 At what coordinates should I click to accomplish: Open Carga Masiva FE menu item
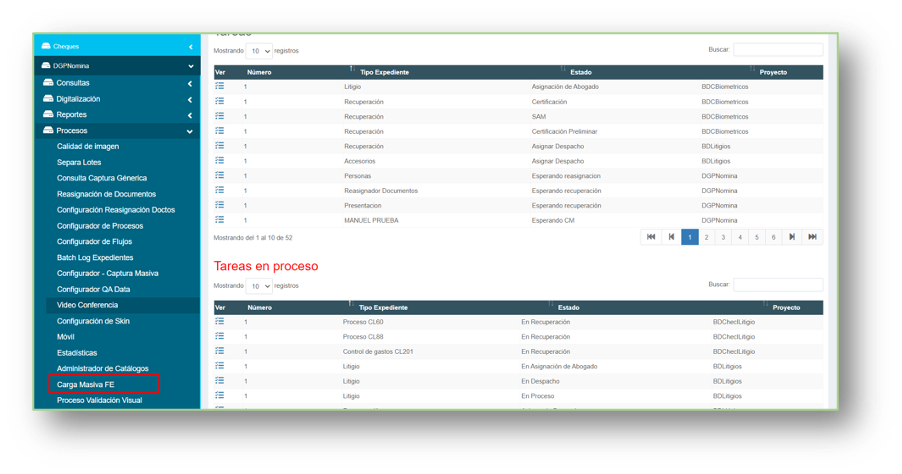86,384
